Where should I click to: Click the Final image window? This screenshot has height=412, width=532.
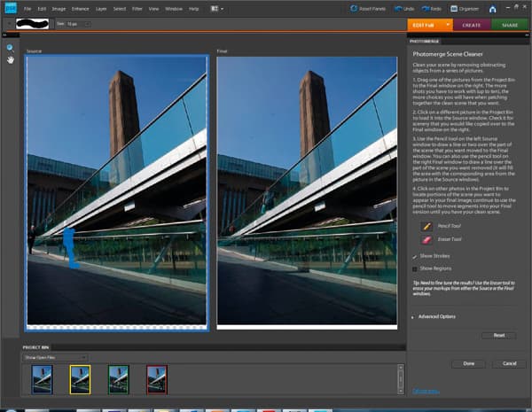pyautogui.click(x=307, y=192)
